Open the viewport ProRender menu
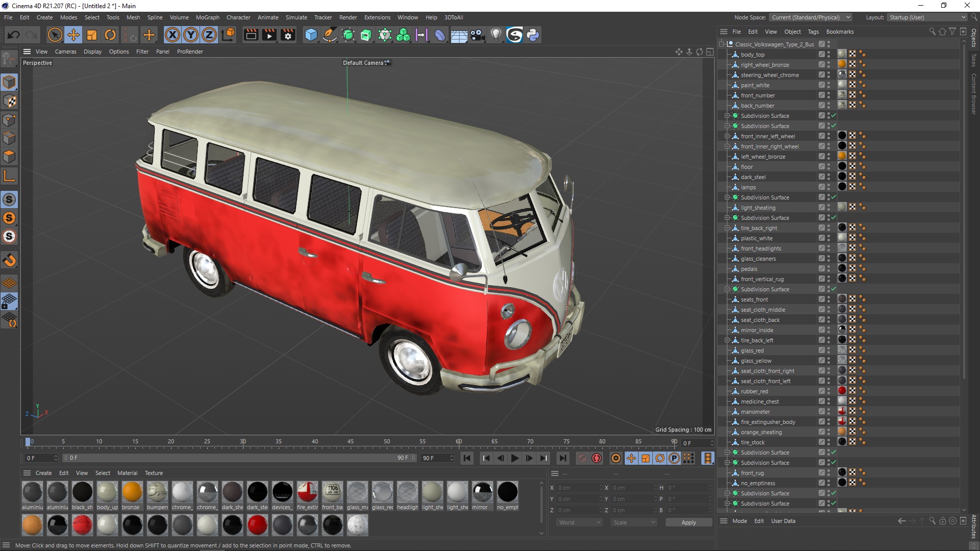Viewport: 980px width, 551px height. coord(190,52)
